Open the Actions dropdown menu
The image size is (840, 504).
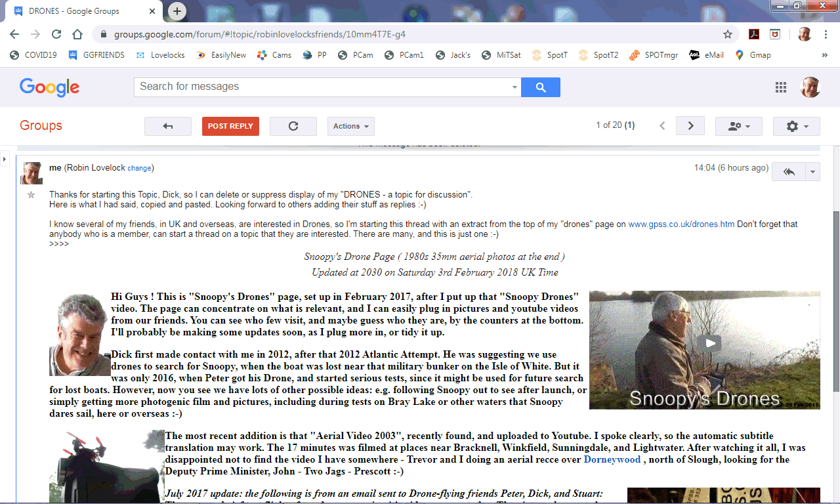(350, 126)
